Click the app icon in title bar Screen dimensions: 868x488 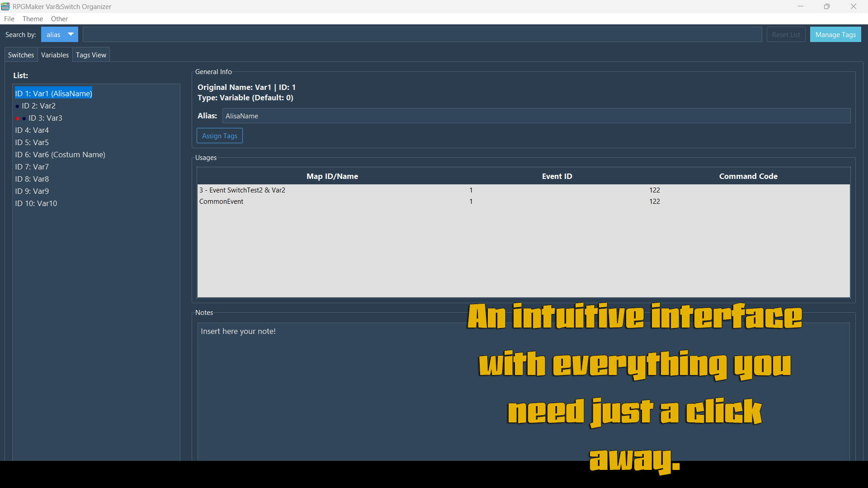(5, 6)
